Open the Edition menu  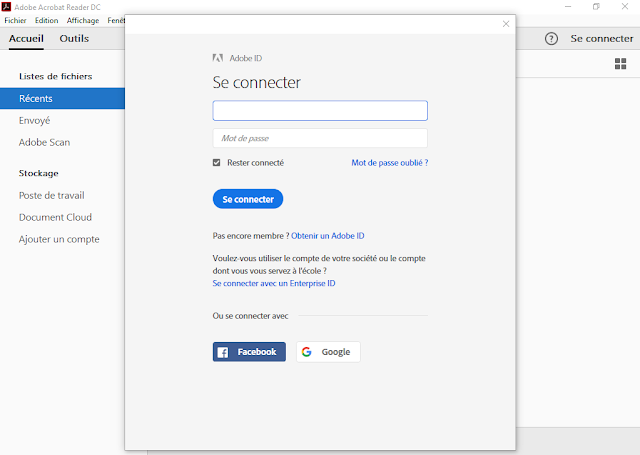47,20
